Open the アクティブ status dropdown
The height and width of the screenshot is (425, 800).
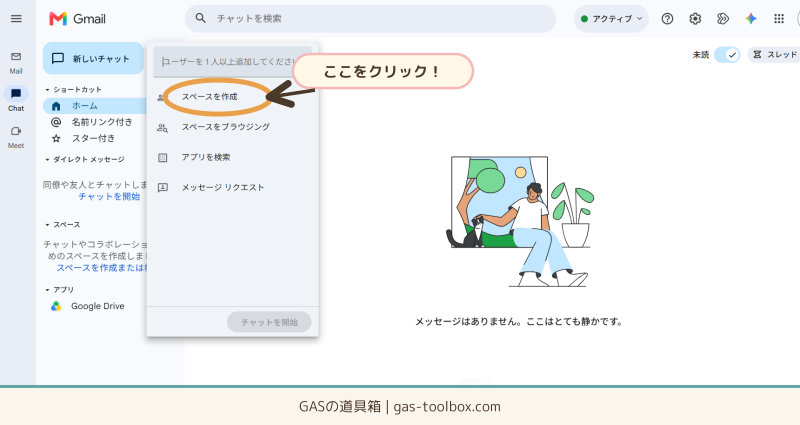[611, 19]
